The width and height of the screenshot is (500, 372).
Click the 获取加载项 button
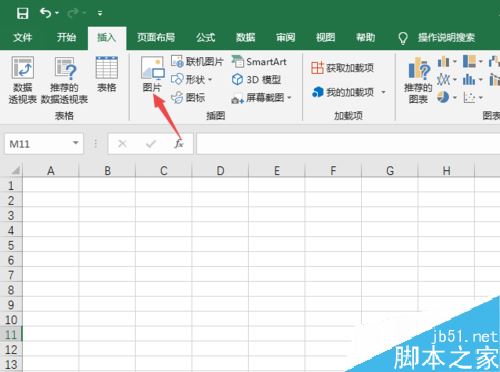pos(343,68)
